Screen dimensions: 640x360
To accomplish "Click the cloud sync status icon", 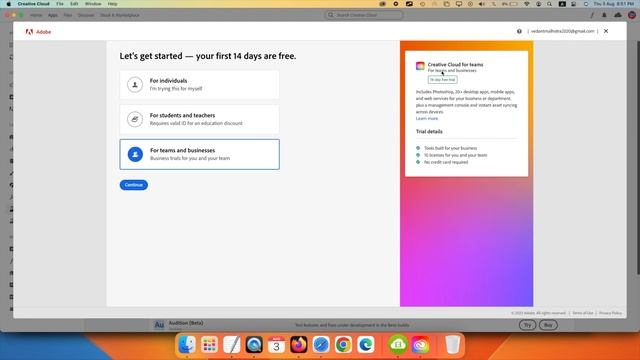I will tap(618, 15).
